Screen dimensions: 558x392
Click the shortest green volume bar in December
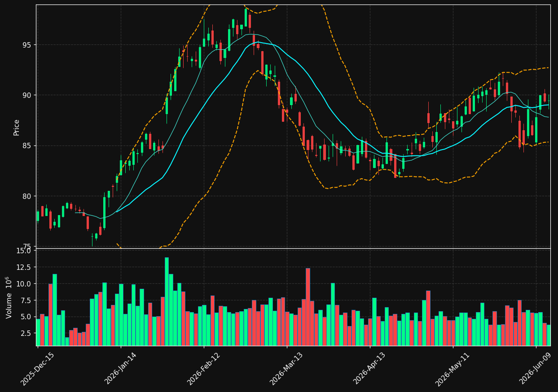pos(67,341)
